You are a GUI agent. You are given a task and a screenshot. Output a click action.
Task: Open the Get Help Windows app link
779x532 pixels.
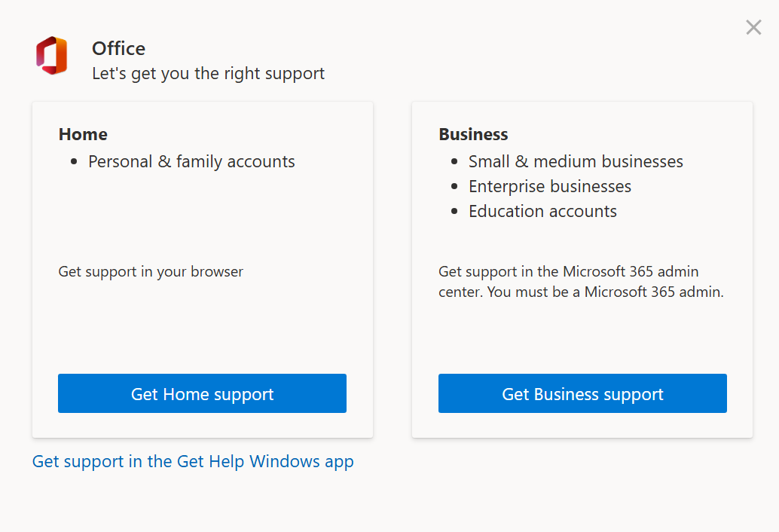click(193, 461)
